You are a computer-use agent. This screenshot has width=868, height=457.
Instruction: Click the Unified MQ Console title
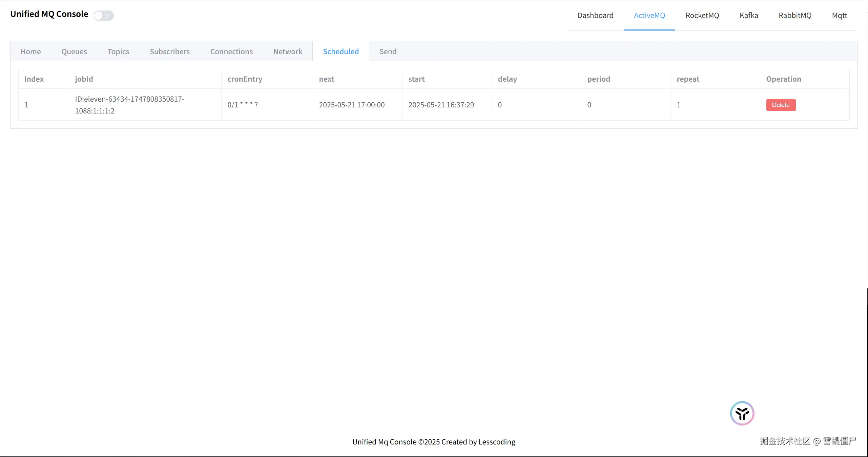click(49, 14)
